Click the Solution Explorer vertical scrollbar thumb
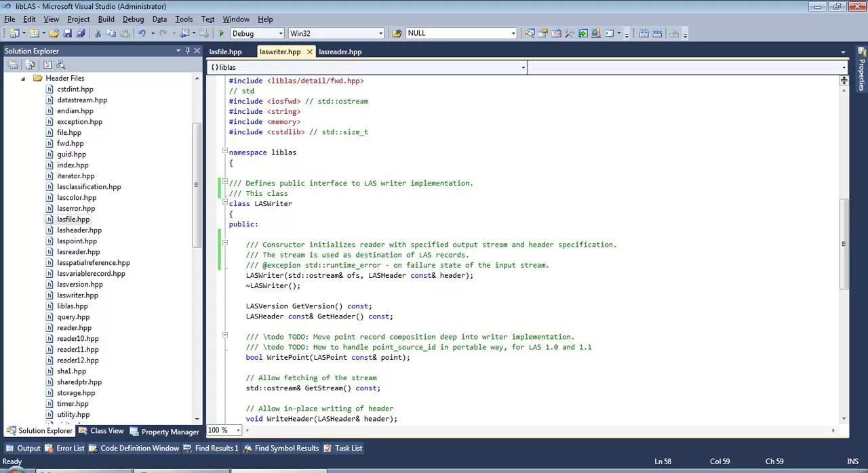Screen dimensions: 868x473 pyautogui.click(x=197, y=184)
